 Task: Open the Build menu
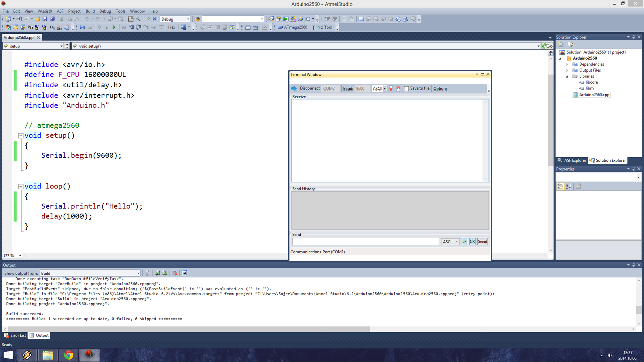click(90, 11)
